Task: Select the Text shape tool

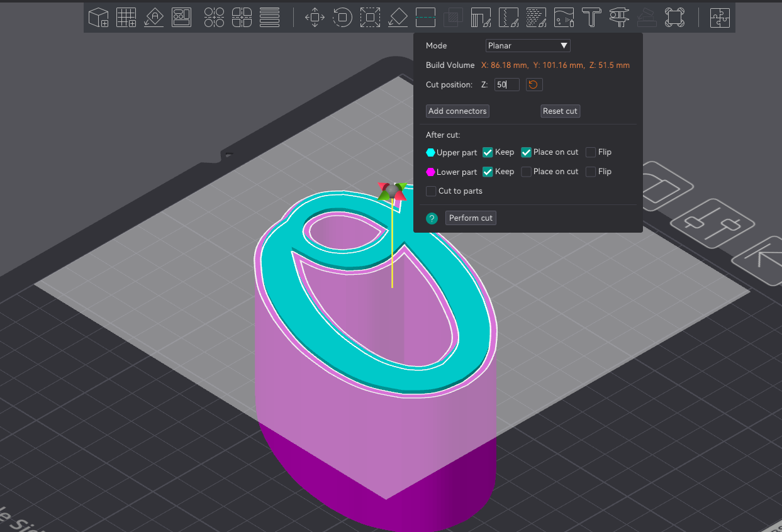Action: tap(591, 17)
